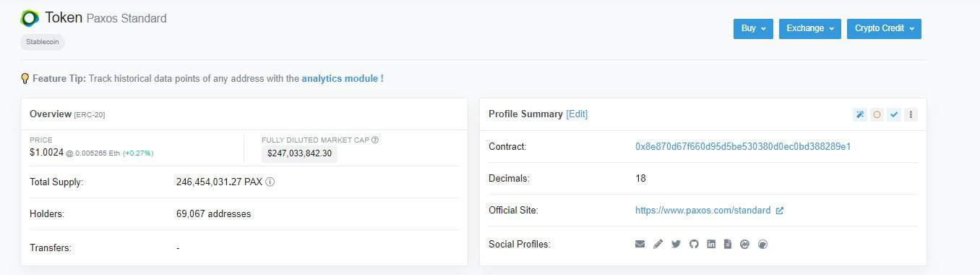Open the CoinMarketCap social icon
The image size is (980, 275).
(745, 244)
